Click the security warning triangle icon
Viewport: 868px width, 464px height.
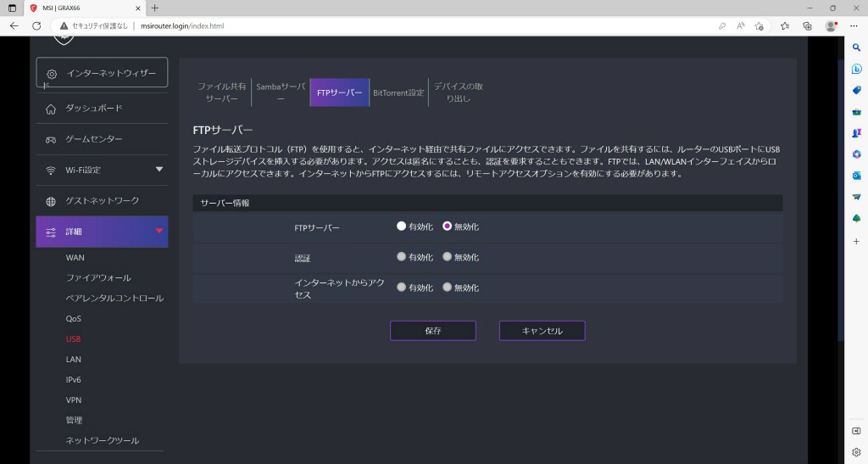click(64, 26)
